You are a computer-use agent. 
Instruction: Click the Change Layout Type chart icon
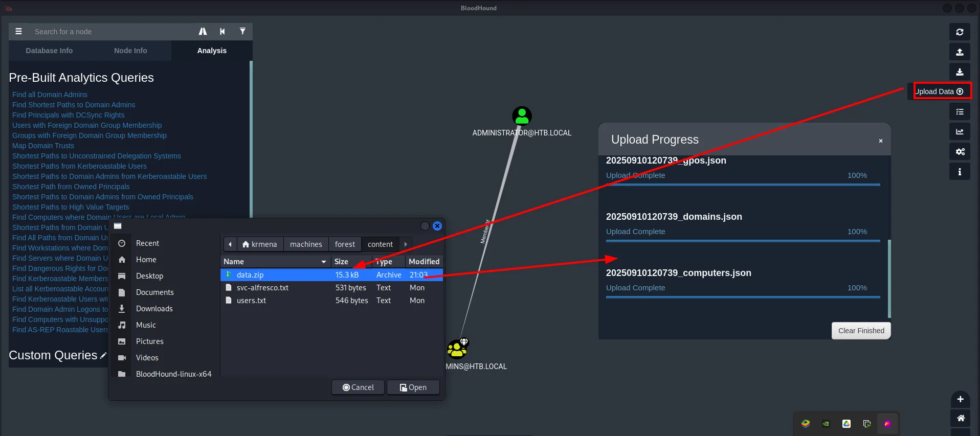point(960,131)
